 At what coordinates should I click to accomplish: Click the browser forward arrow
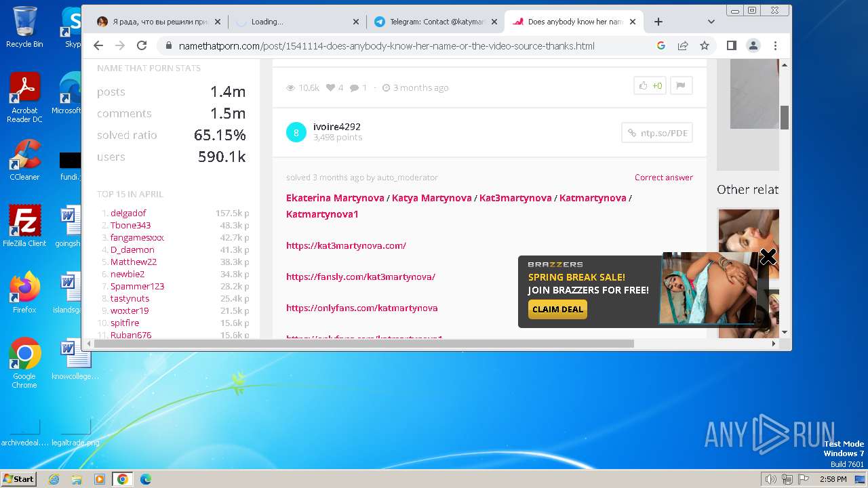click(x=120, y=45)
